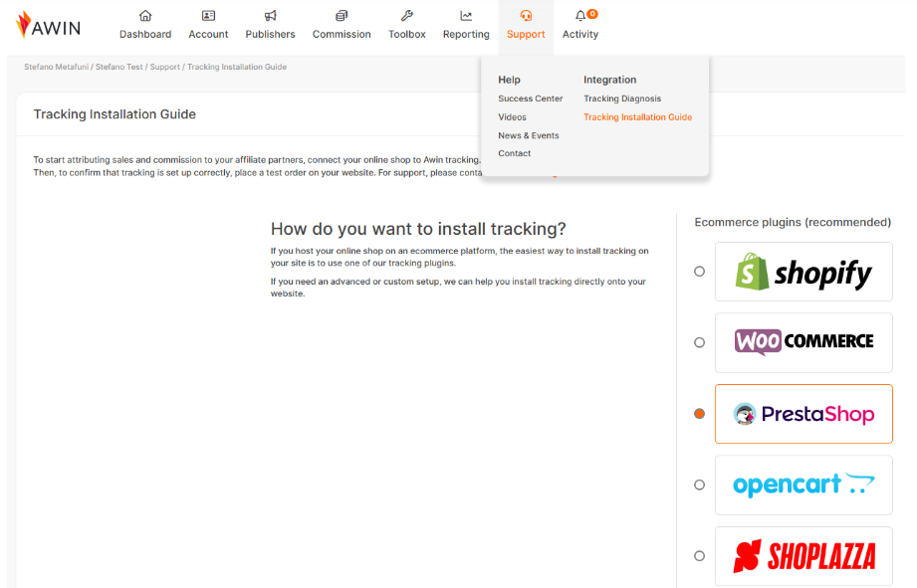Choose the WooCommerce tracking option
Viewport: 917px width, 588px height.
coord(699,342)
